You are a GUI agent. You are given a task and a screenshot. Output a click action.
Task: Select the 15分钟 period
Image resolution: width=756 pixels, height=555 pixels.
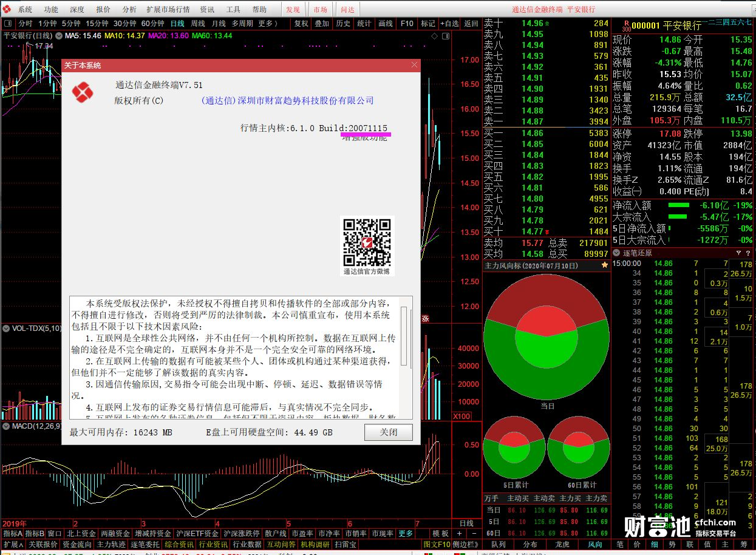coord(97,24)
